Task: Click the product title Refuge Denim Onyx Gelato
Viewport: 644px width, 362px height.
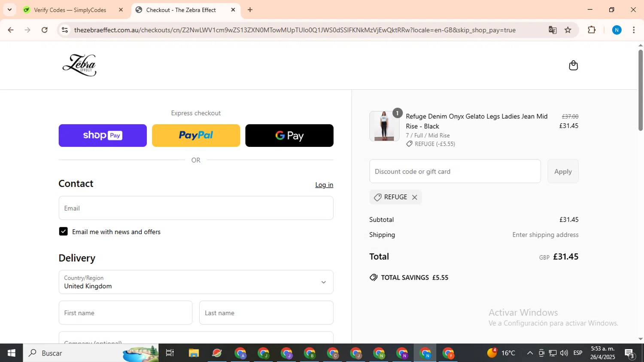Action: [477, 121]
